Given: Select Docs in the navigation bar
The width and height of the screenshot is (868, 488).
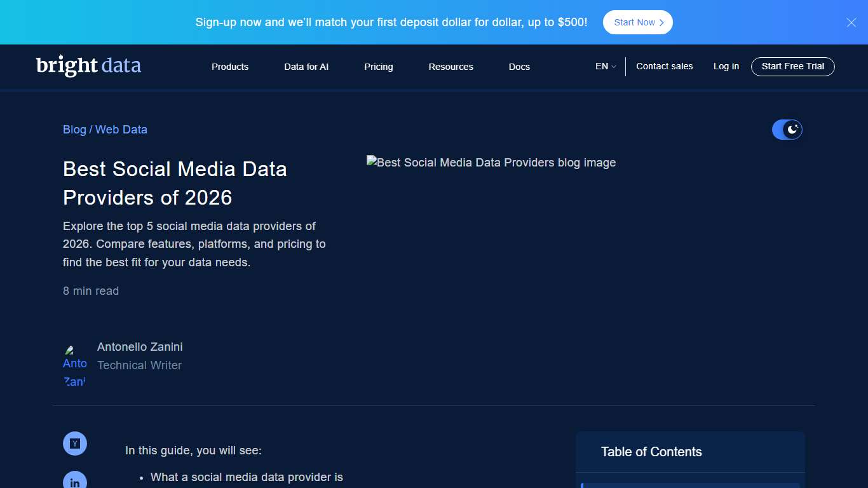Looking at the screenshot, I should click(519, 67).
